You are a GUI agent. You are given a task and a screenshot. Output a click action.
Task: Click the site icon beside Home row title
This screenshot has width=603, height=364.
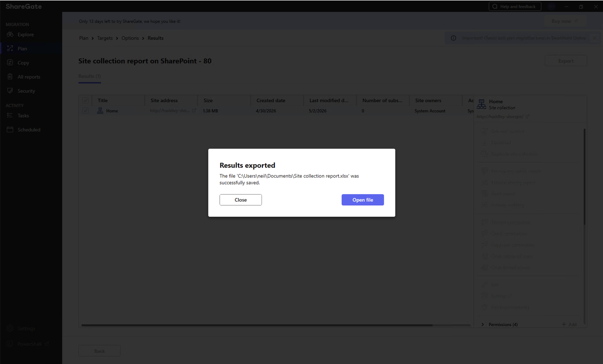click(x=100, y=111)
